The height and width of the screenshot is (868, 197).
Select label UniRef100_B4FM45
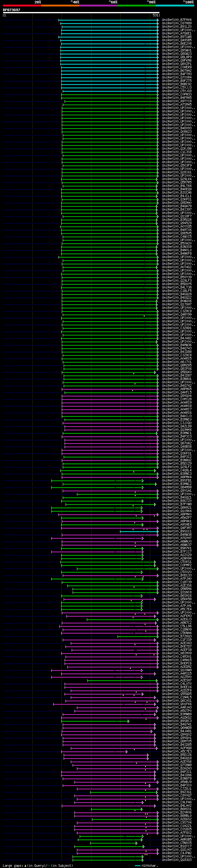pyautogui.click(x=176, y=98)
